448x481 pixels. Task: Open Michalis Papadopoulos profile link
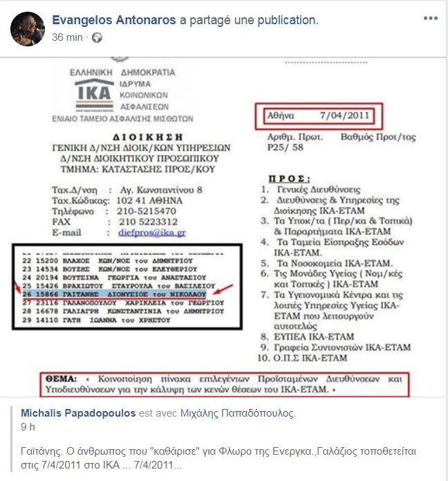(x=78, y=413)
